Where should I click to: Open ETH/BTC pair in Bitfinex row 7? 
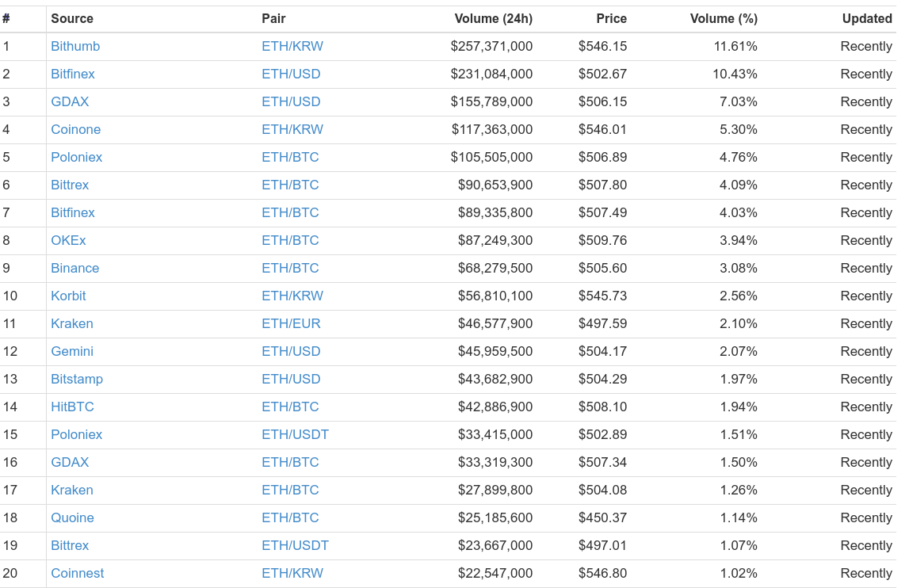(290, 213)
